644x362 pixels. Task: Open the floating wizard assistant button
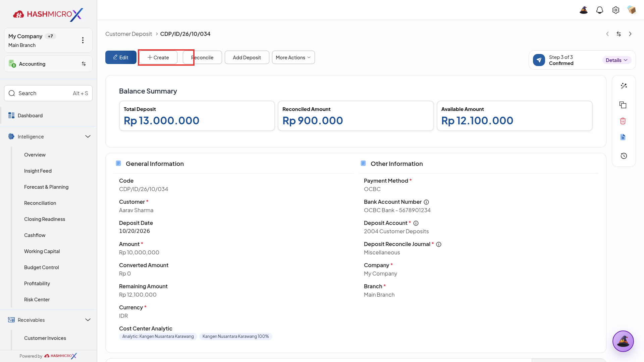point(623,341)
